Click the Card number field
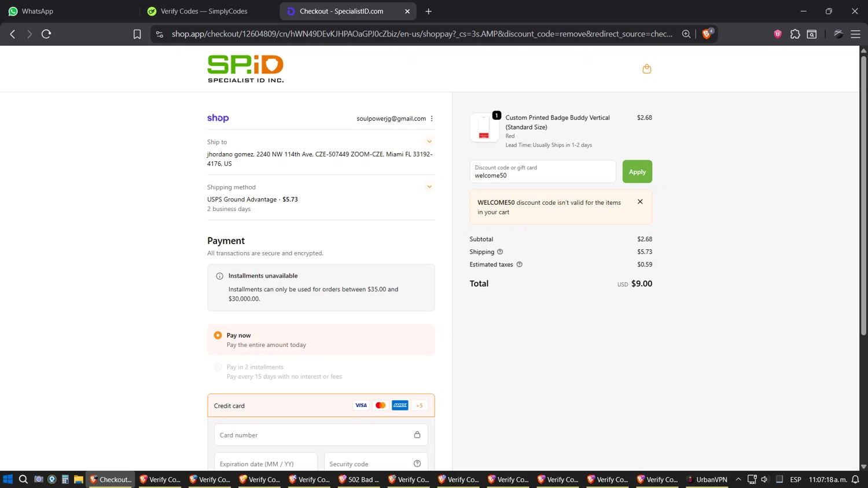This screenshot has height=488, width=868. click(x=321, y=435)
